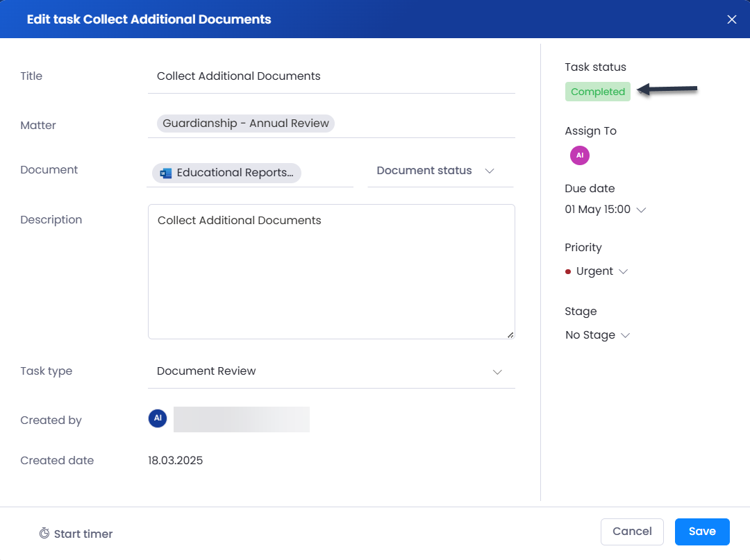The height and width of the screenshot is (560, 750).
Task: Click the Created date field label
Action: [x=57, y=460]
